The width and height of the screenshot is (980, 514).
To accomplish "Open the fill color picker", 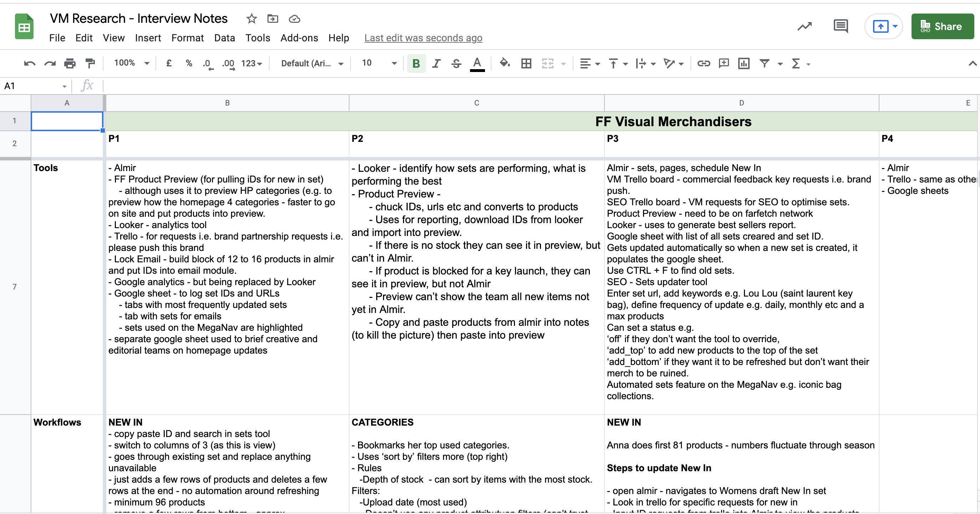I will coord(505,63).
